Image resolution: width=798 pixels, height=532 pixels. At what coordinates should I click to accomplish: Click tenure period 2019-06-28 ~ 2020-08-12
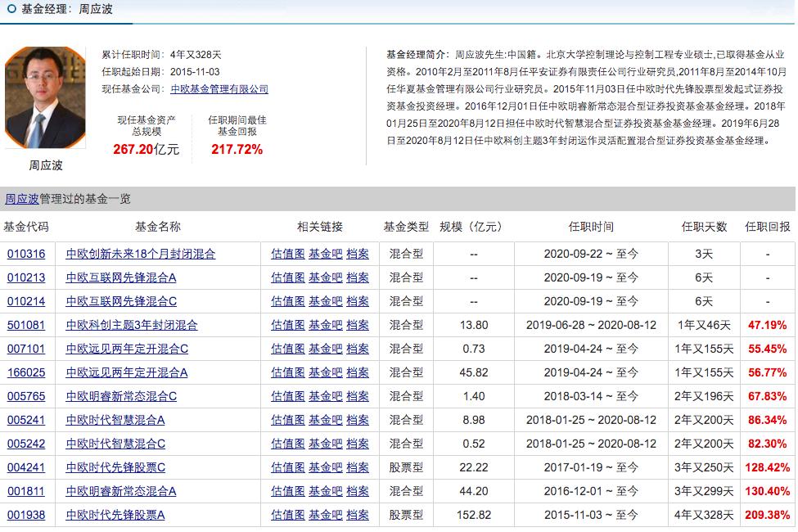pyautogui.click(x=592, y=325)
